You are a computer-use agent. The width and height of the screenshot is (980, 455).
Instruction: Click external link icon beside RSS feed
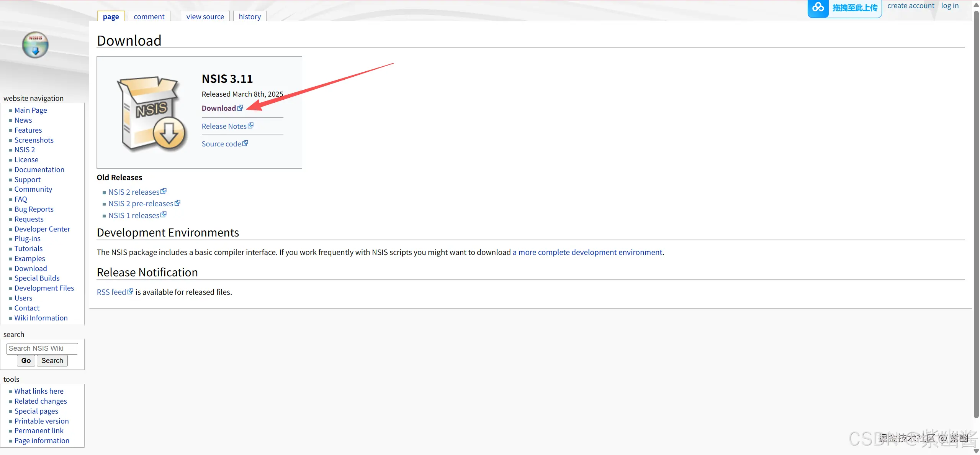(x=130, y=292)
